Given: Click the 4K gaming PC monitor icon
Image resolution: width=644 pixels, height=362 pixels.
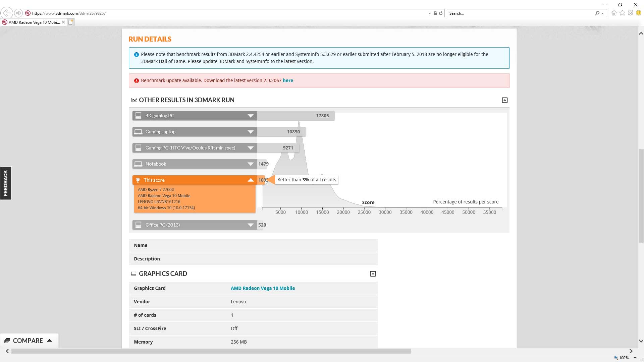Looking at the screenshot, I should (138, 116).
